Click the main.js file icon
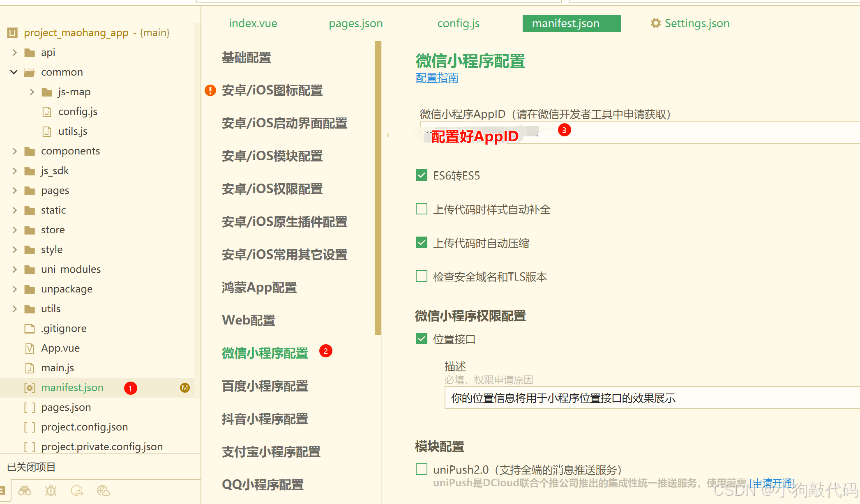This screenshot has height=504, width=860. click(30, 368)
